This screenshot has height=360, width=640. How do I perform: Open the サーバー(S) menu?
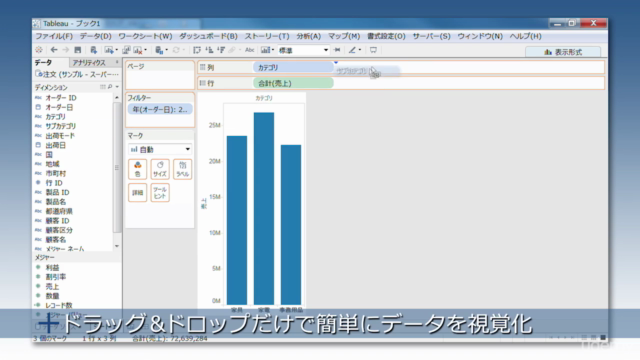(431, 36)
